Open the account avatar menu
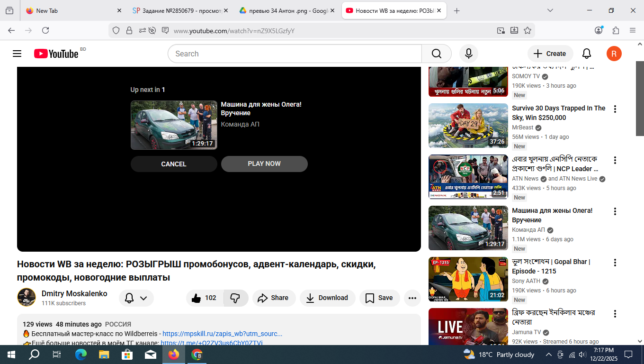This screenshot has height=364, width=644. click(x=614, y=54)
